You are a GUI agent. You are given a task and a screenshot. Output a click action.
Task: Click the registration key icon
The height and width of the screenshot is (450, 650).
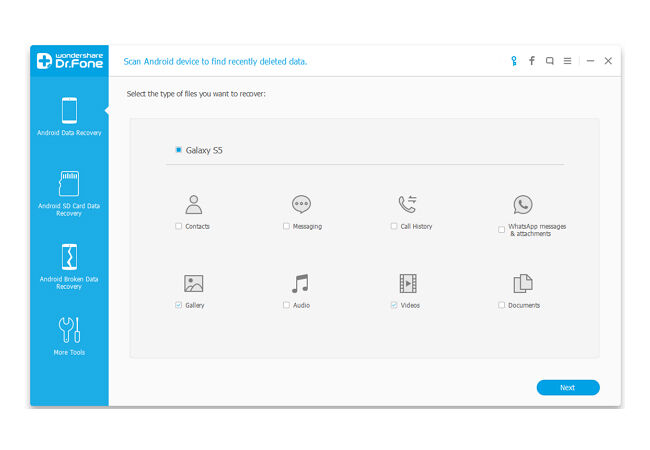pyautogui.click(x=514, y=61)
